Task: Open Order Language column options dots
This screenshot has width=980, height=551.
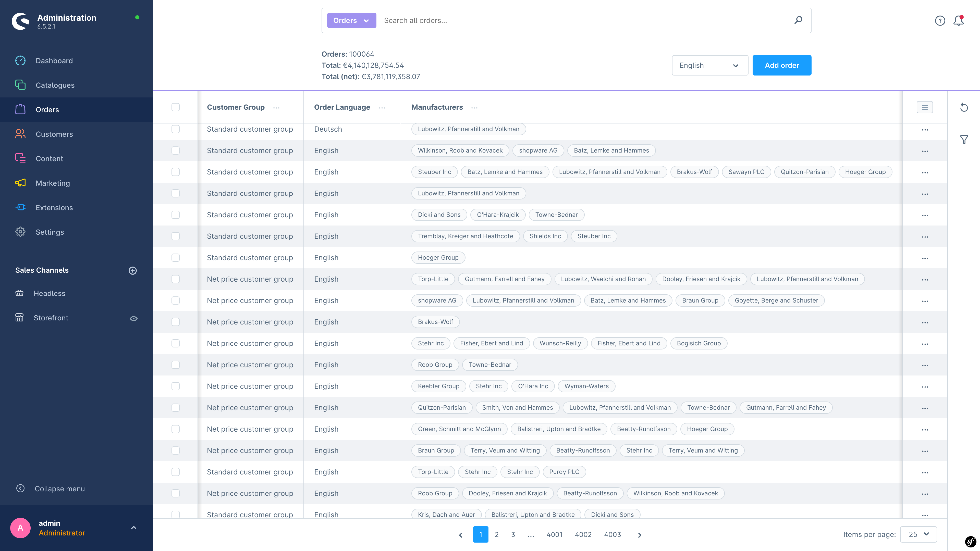Action: [x=382, y=108]
